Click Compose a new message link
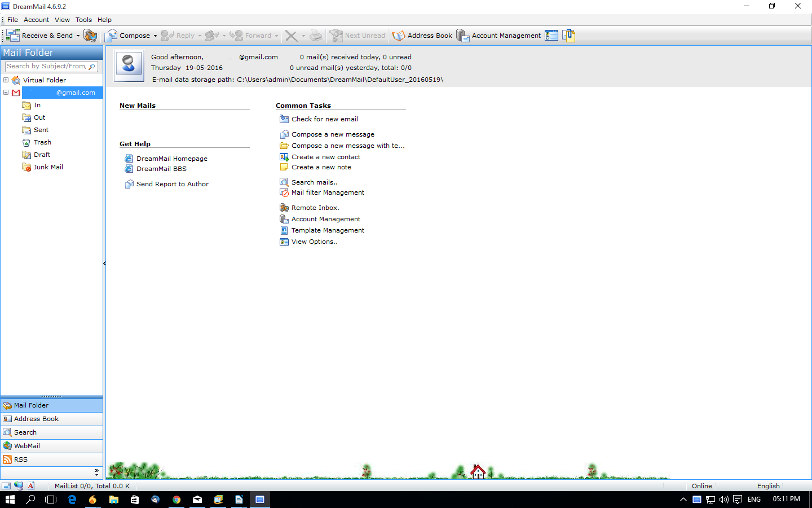The width and height of the screenshot is (812, 508). [333, 134]
